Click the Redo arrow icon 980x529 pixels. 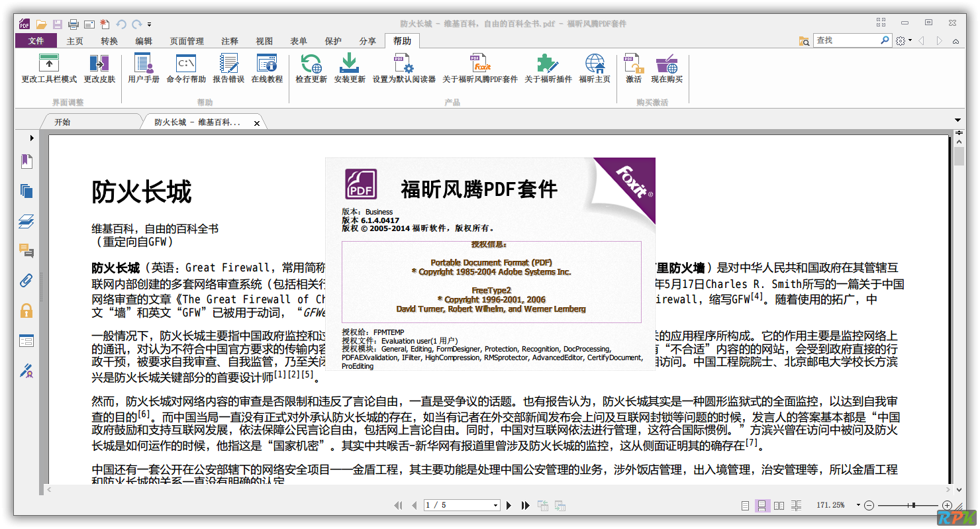pyautogui.click(x=137, y=24)
